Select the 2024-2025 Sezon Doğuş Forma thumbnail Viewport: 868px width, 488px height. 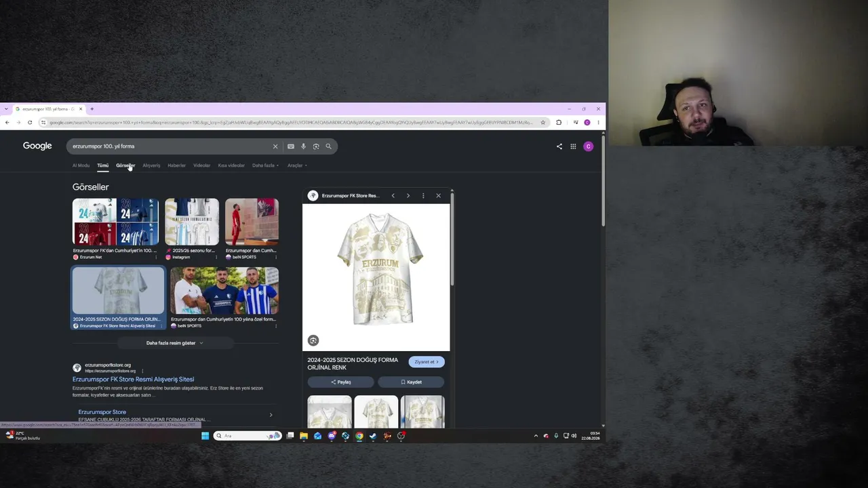pyautogui.click(x=118, y=291)
